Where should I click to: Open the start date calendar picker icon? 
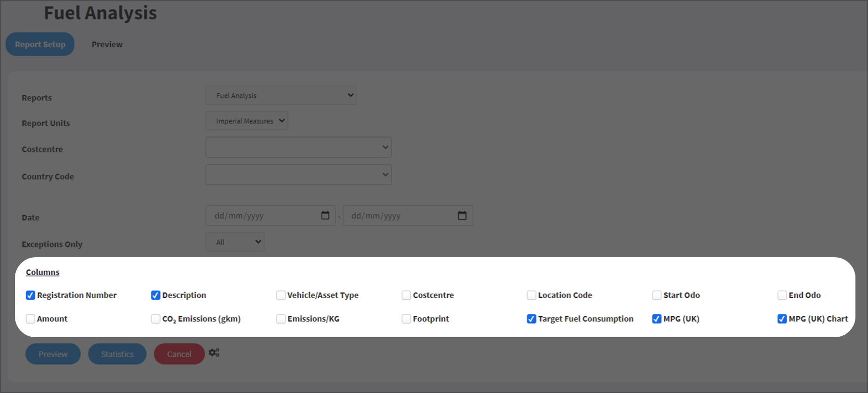(325, 215)
